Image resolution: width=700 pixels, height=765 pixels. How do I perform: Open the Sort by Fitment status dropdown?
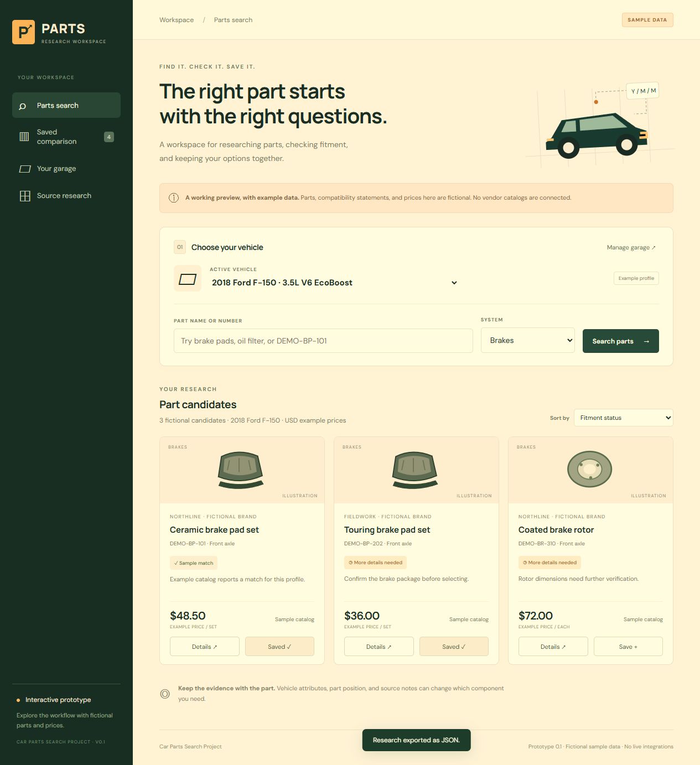(x=623, y=418)
